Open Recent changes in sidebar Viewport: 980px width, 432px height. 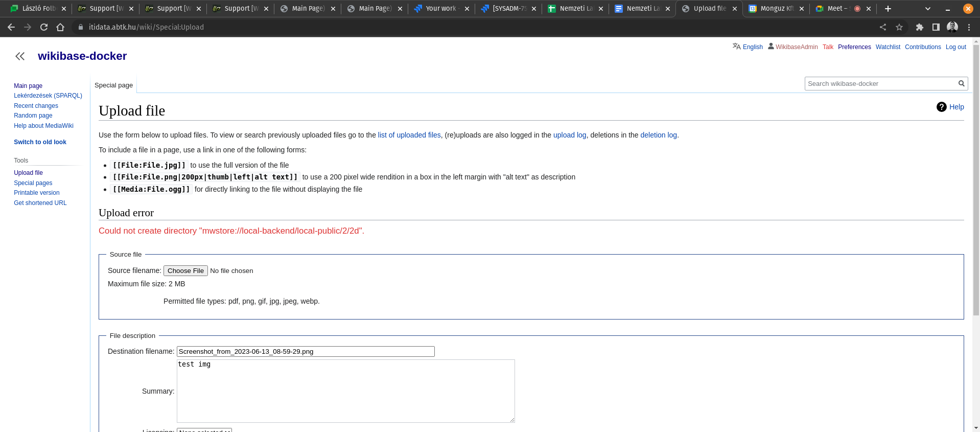36,106
